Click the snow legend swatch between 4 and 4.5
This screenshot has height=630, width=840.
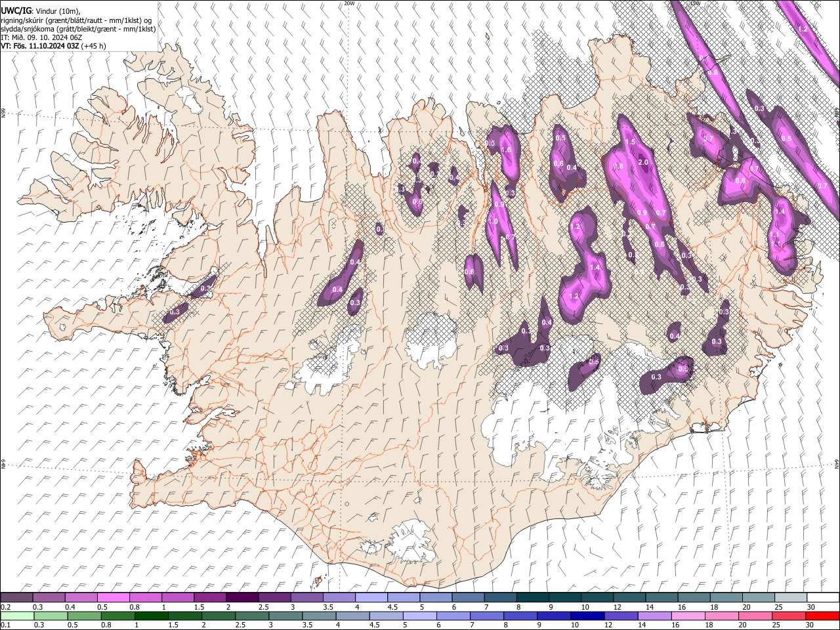click(371, 597)
